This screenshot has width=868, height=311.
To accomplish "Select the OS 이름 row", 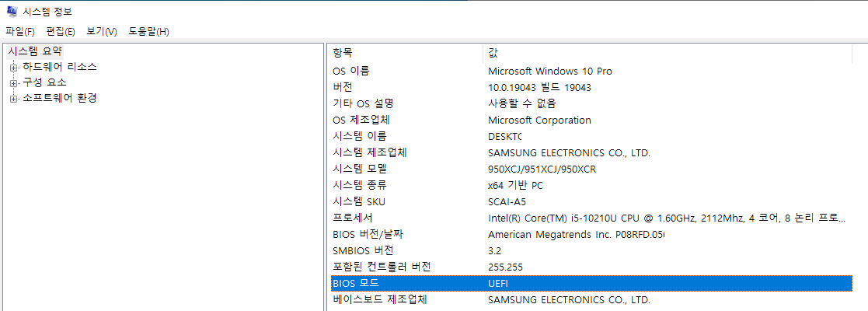I will point(591,72).
